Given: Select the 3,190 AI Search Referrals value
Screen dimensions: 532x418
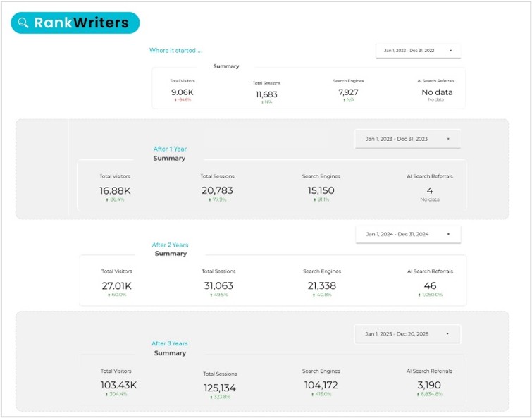Looking at the screenshot, I should pyautogui.click(x=430, y=385).
